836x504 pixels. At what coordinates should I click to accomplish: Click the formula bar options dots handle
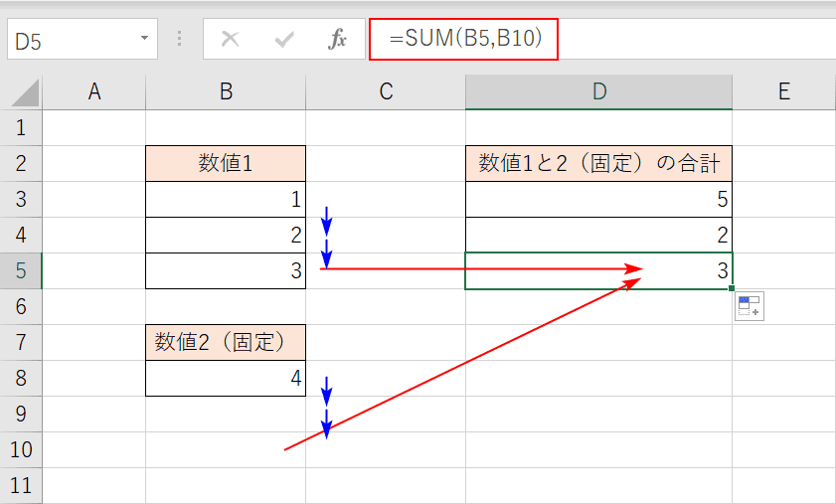[180, 39]
